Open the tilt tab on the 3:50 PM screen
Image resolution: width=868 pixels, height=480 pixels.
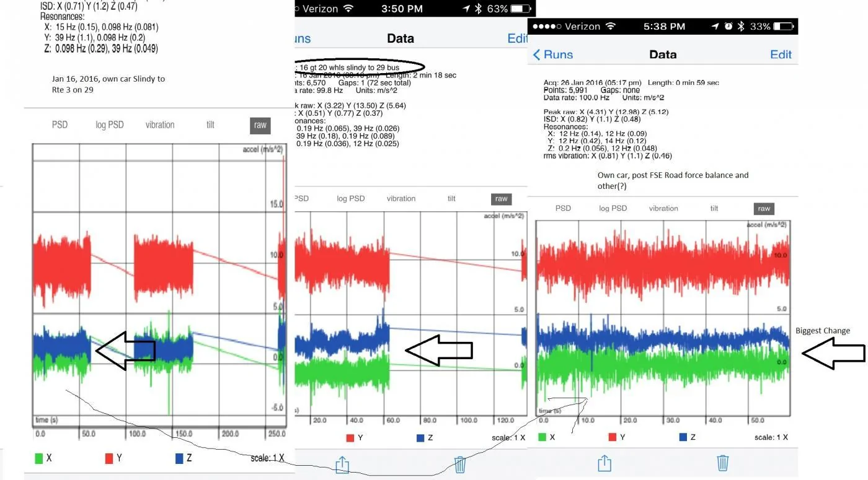pos(451,198)
